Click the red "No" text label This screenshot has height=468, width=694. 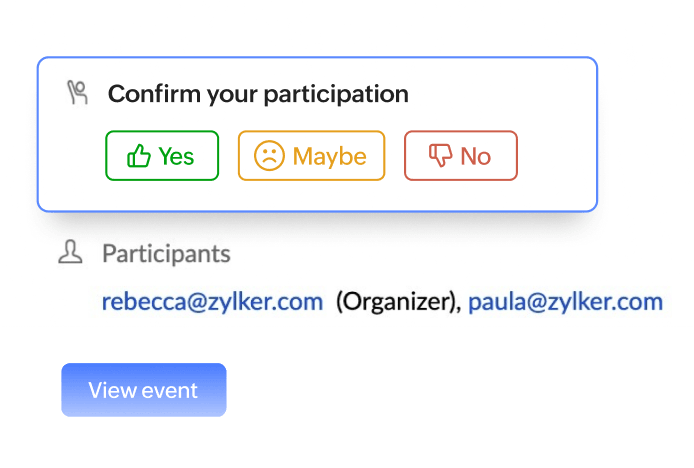tap(475, 156)
